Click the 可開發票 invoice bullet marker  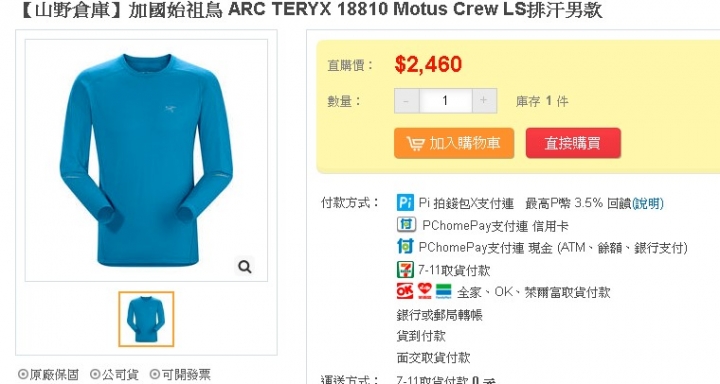coord(155,374)
